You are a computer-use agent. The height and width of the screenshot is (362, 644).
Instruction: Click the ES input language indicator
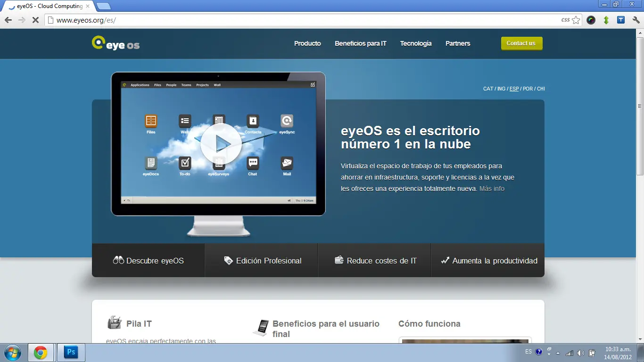[x=528, y=352]
